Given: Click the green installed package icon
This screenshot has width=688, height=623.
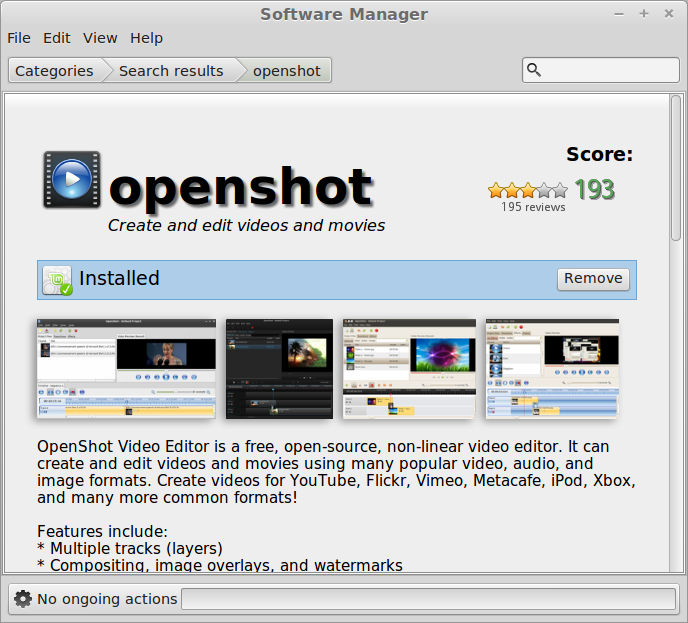Looking at the screenshot, I should coord(57,280).
